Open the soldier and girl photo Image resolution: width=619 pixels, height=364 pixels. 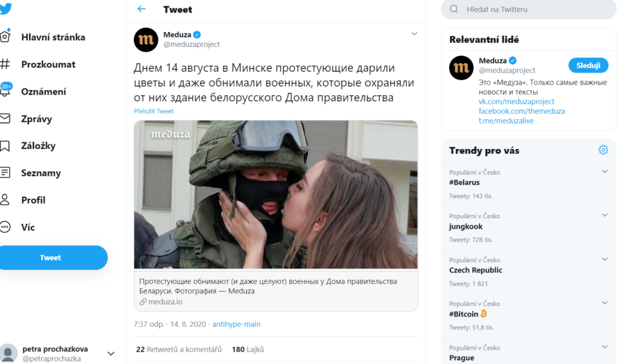click(x=275, y=195)
